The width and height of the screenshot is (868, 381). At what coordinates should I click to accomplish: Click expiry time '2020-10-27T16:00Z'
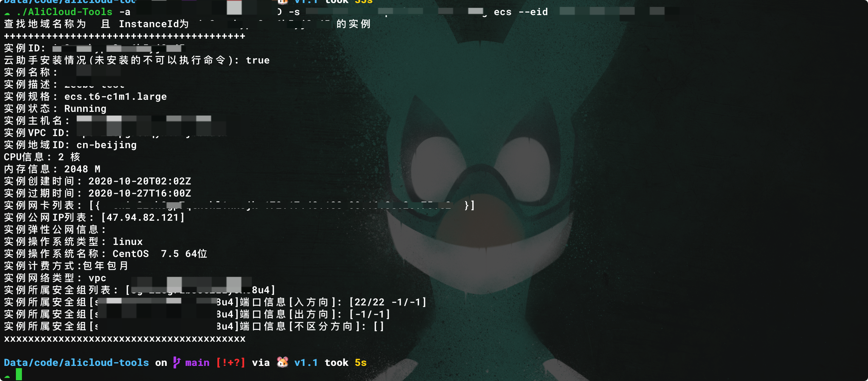[139, 194]
